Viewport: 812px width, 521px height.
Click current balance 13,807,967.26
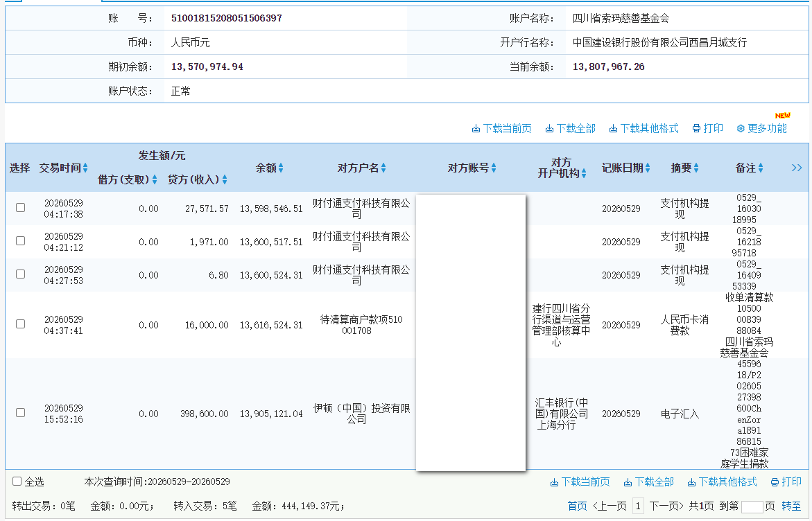pos(609,67)
